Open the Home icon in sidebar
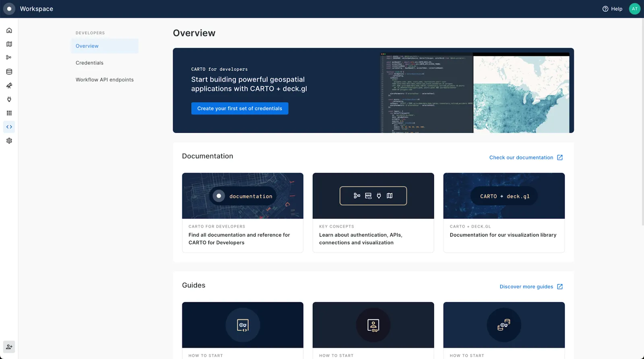Image resolution: width=644 pixels, height=359 pixels. click(x=9, y=31)
